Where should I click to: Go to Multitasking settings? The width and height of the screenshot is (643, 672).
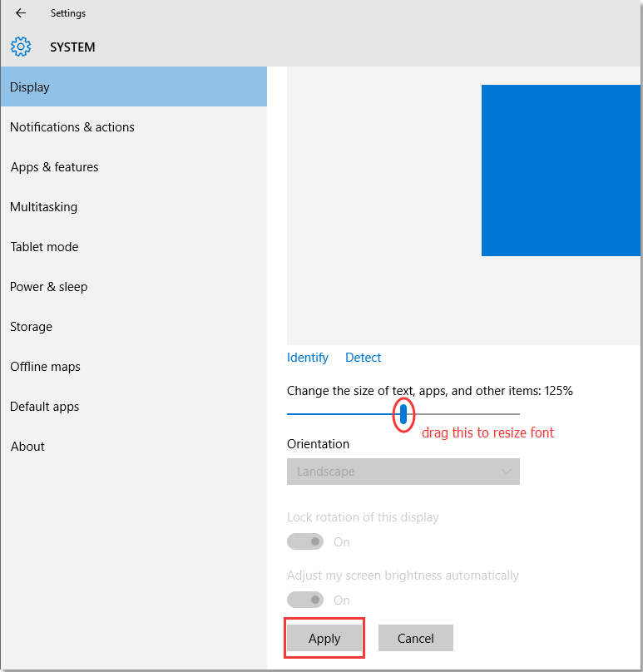point(134,206)
